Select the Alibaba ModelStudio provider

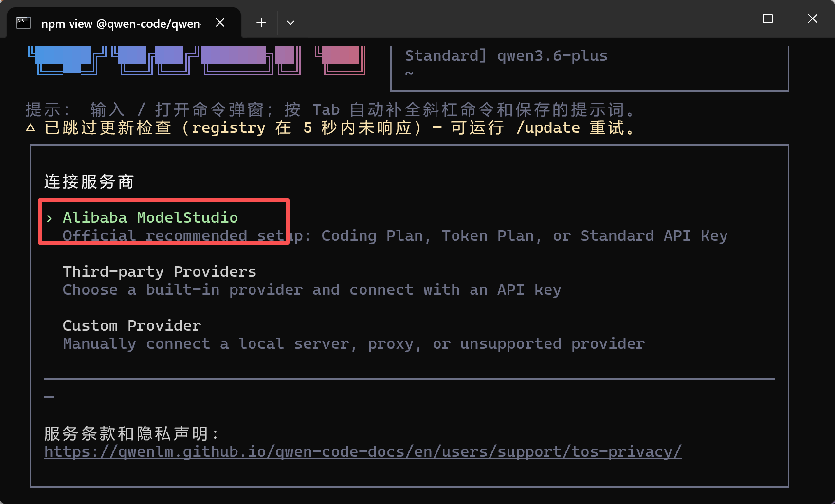point(150,217)
